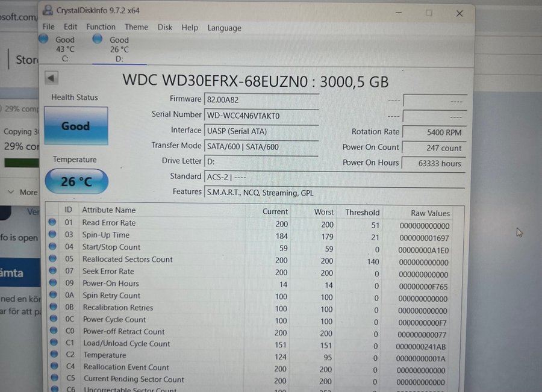Image resolution: width=542 pixels, height=392 pixels.
Task: Click status dot beside Spin-Up Time
Action: (x=52, y=235)
